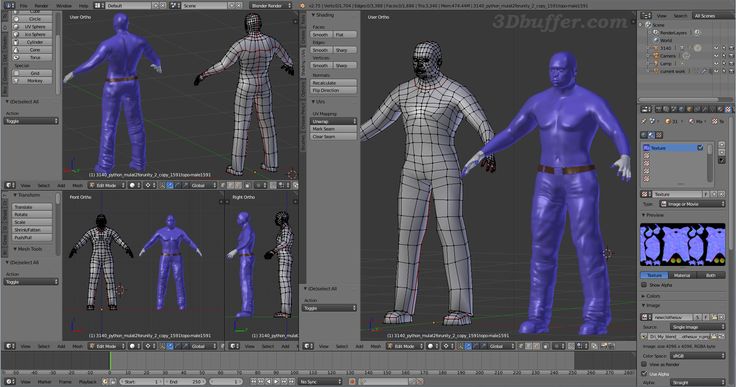This screenshot has height=387, width=736.
Task: Toggle the View as Render checkbox
Action: coord(644,364)
